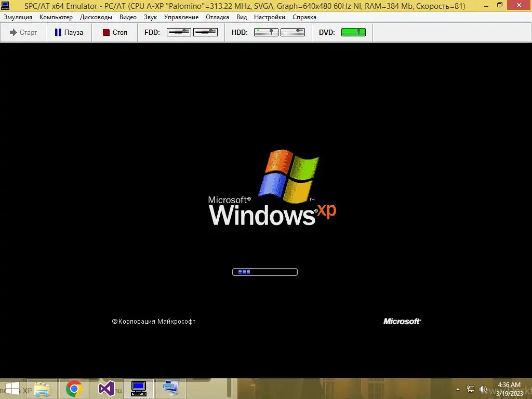Open the Дисководы menu
Image resolution: width=532 pixels, height=399 pixels.
pyautogui.click(x=96, y=17)
